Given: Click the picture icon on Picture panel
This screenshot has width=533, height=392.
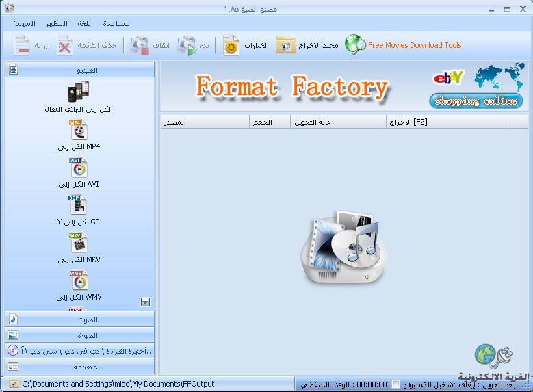Looking at the screenshot, I should click(13, 335).
